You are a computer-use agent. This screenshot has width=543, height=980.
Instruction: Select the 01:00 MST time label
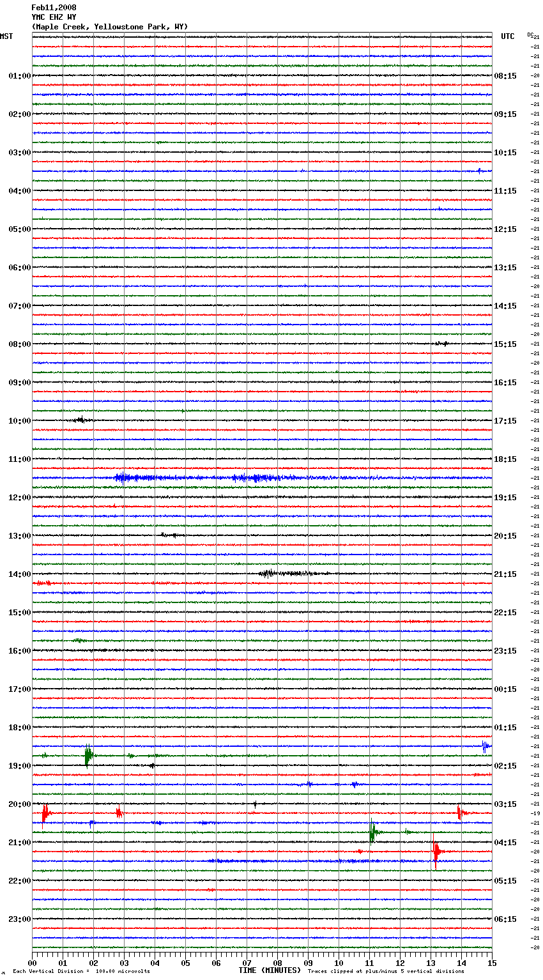(x=20, y=76)
